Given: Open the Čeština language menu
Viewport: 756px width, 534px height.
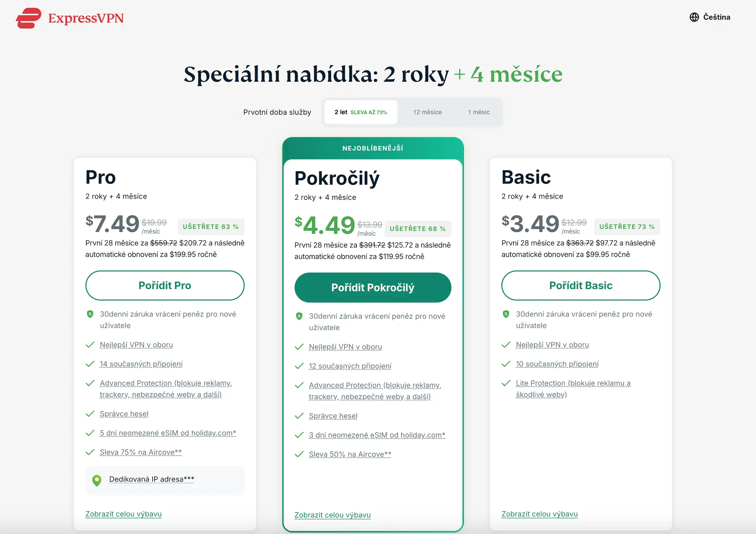Looking at the screenshot, I should (x=716, y=17).
